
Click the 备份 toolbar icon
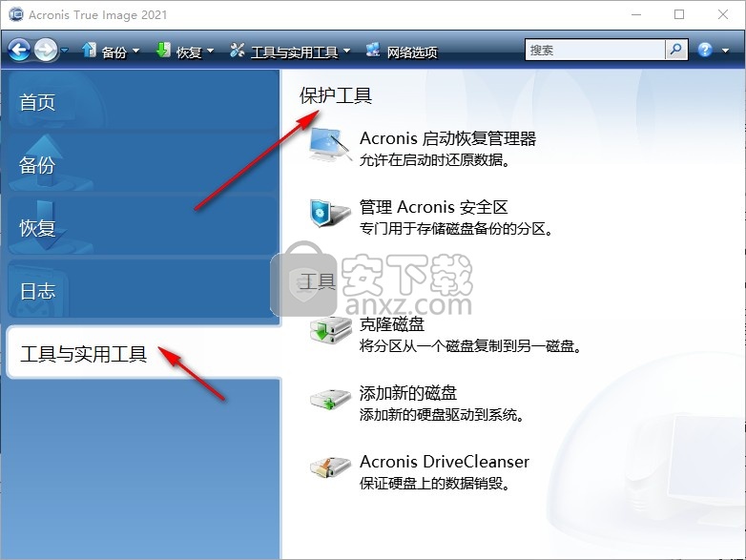[89, 50]
